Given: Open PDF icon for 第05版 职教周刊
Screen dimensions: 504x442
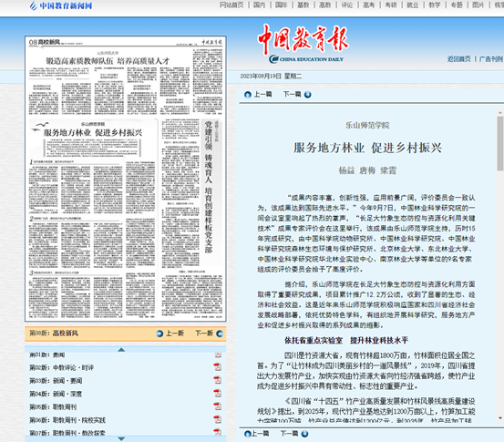Looking at the screenshot, I should pyautogui.click(x=218, y=406).
